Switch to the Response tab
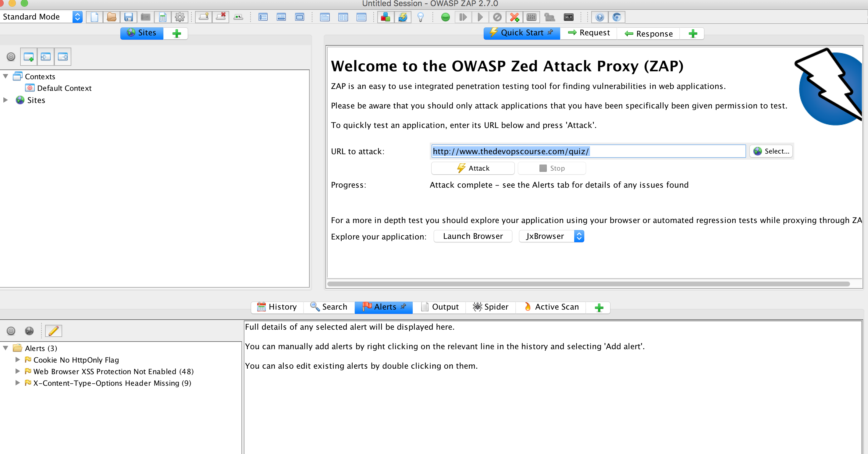Image resolution: width=868 pixels, height=454 pixels. (648, 34)
